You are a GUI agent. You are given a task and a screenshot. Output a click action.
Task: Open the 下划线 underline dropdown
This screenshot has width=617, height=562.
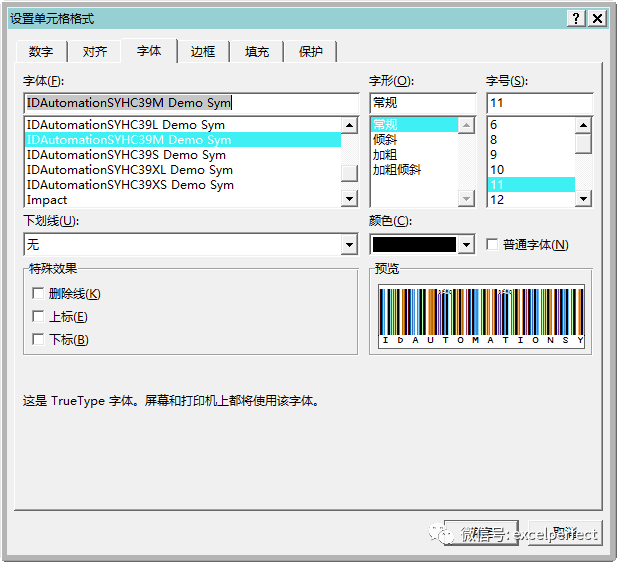point(349,245)
